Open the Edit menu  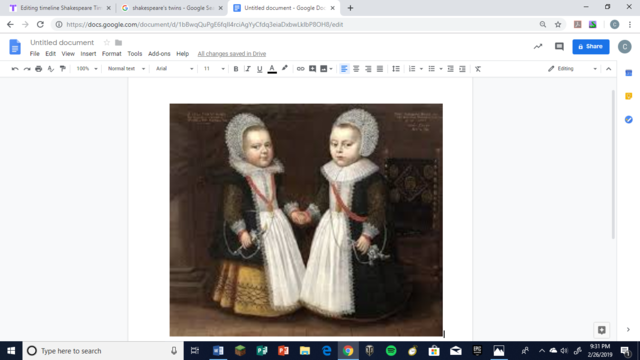[50, 54]
